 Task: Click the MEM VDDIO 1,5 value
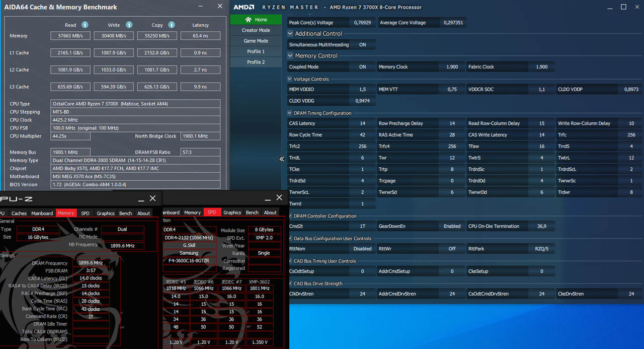[363, 89]
